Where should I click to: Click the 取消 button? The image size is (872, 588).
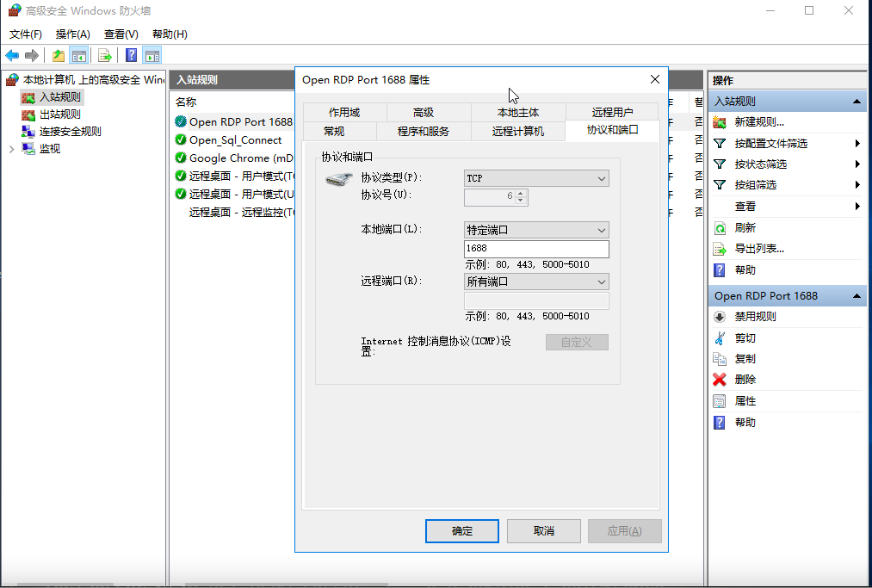[x=544, y=530]
